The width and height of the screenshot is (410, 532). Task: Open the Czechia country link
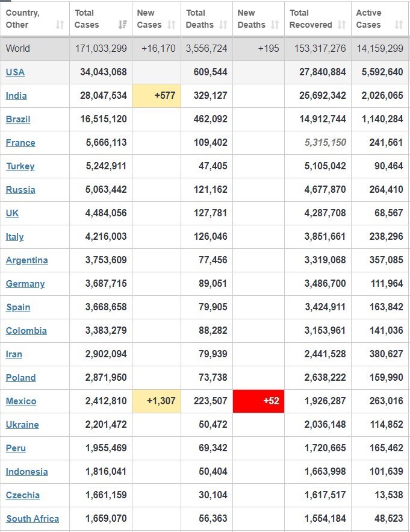tap(23, 495)
